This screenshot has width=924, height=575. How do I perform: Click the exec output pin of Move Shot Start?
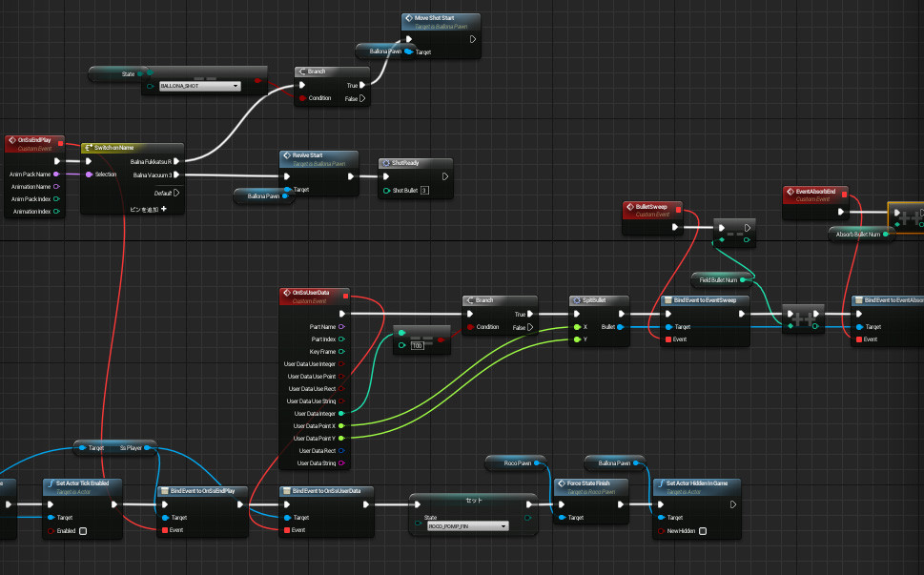pyautogui.click(x=473, y=39)
